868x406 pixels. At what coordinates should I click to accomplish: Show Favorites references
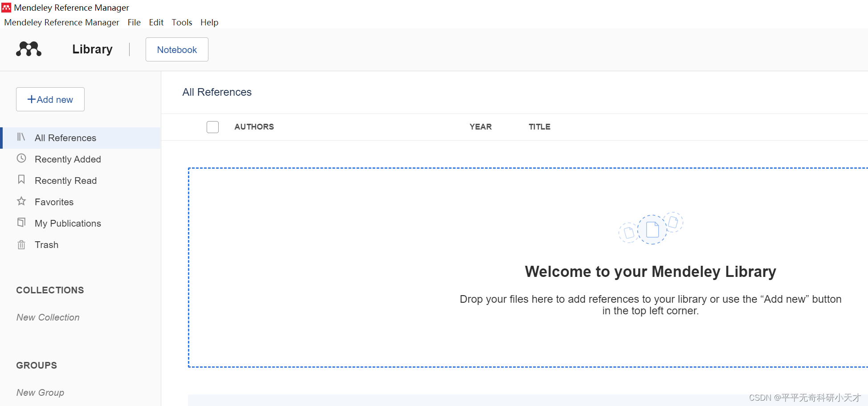(x=80, y=202)
